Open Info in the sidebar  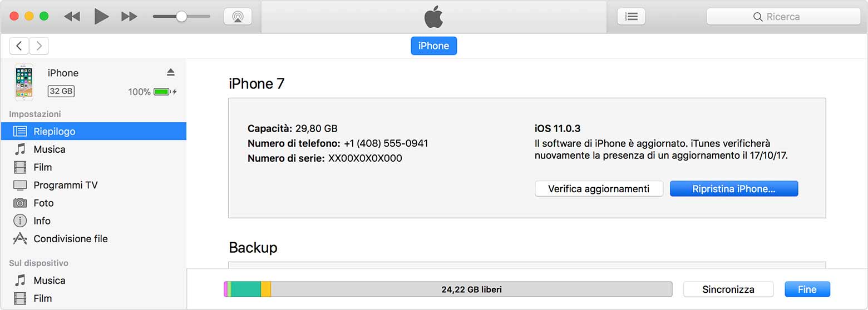tap(93, 221)
